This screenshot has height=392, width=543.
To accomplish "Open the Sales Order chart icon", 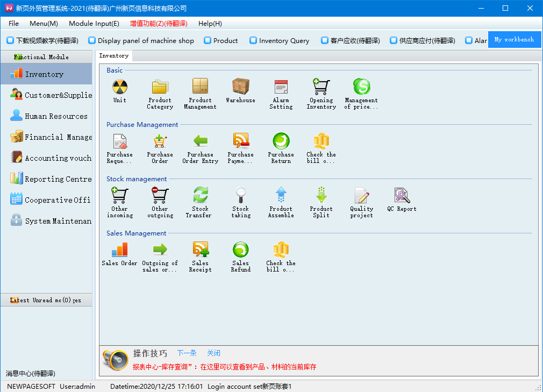I will (119, 250).
